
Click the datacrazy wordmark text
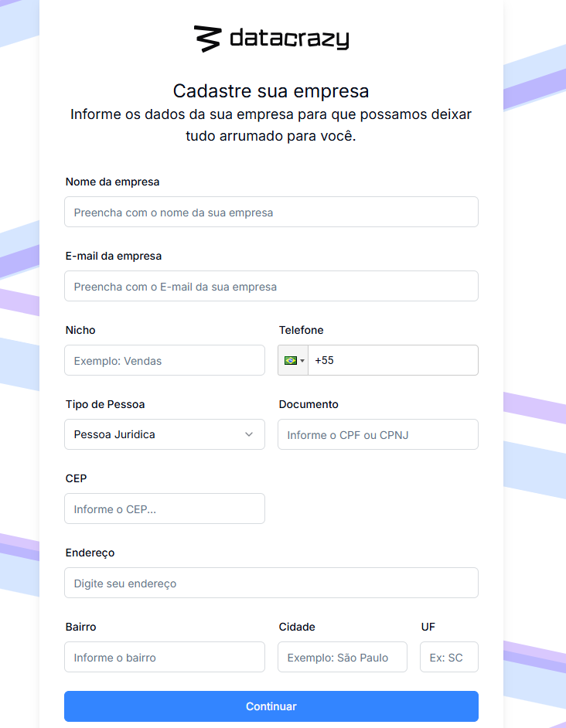[x=289, y=39]
